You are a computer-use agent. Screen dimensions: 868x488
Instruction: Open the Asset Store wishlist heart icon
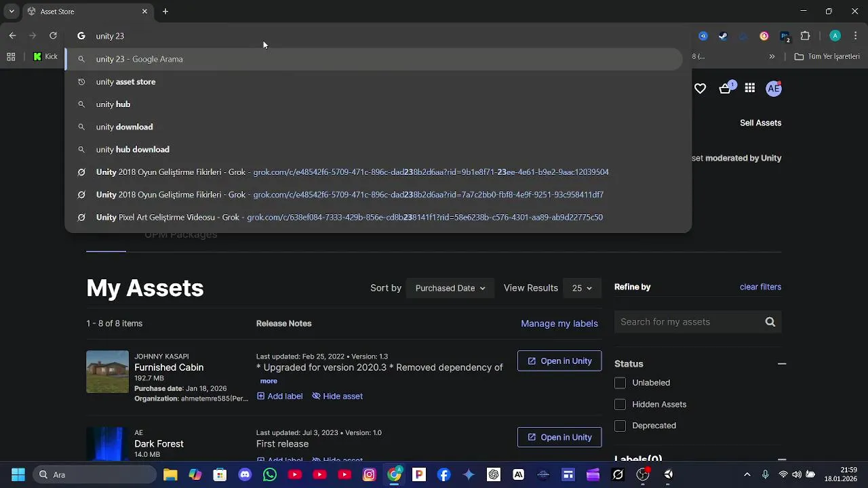click(701, 89)
